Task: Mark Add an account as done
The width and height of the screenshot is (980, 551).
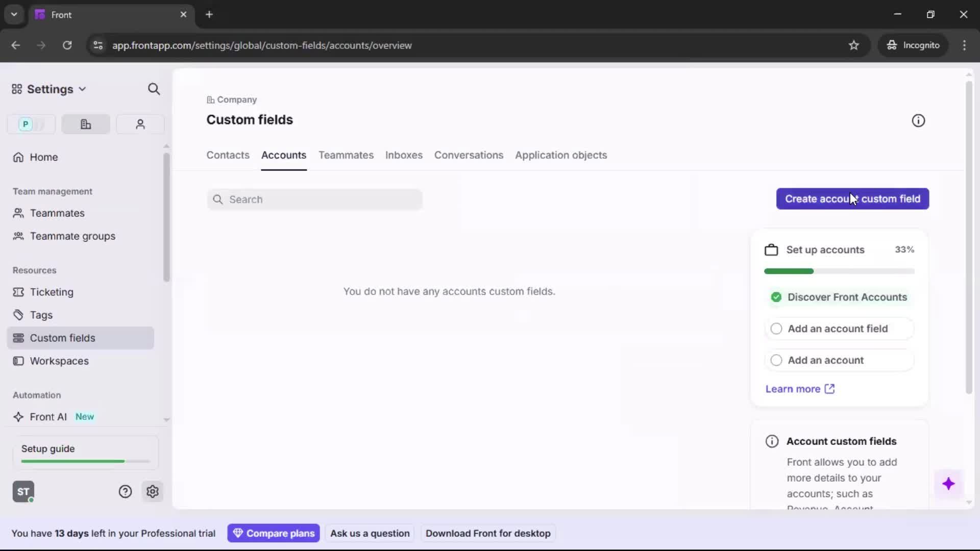Action: pyautogui.click(x=776, y=360)
